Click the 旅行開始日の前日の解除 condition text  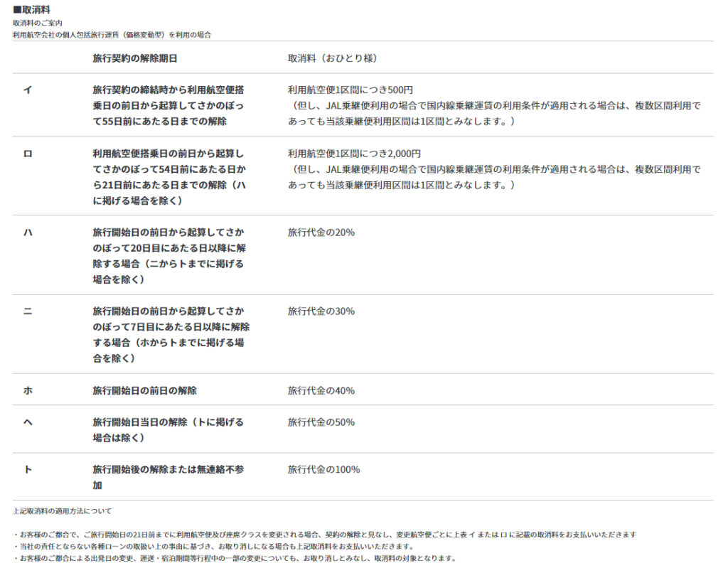[144, 390]
